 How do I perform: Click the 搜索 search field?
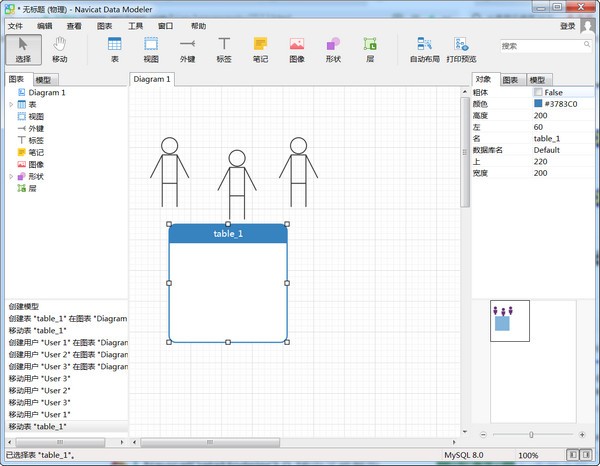click(538, 46)
